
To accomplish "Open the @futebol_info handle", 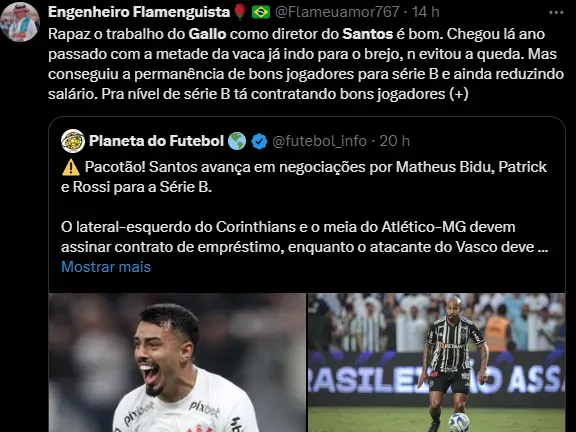I will pyautogui.click(x=320, y=141).
